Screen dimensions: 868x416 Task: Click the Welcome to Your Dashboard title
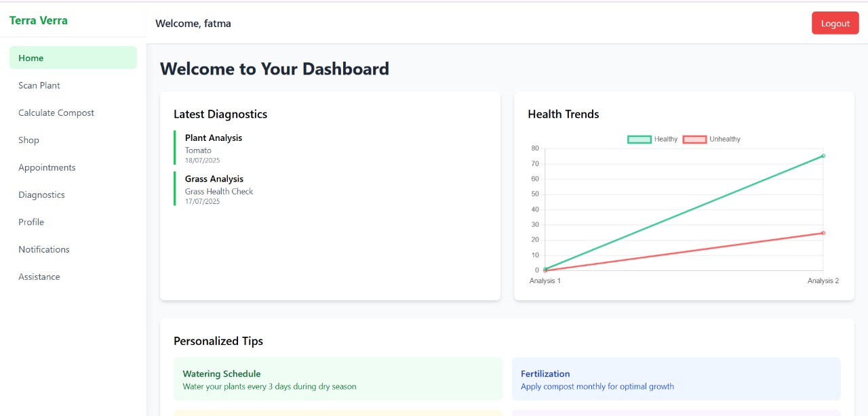(275, 68)
